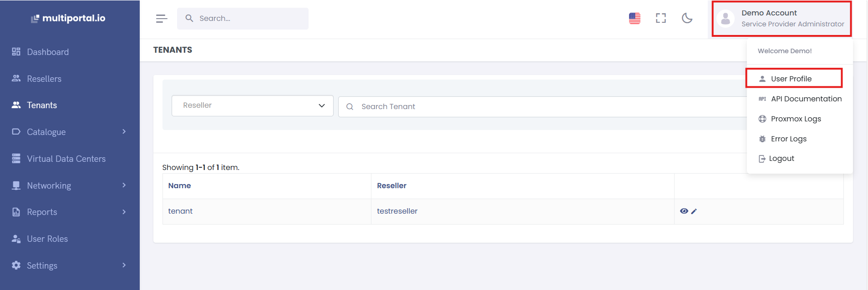Click the Reseller dropdown chevron arrow
This screenshot has height=290, width=868.
click(322, 105)
